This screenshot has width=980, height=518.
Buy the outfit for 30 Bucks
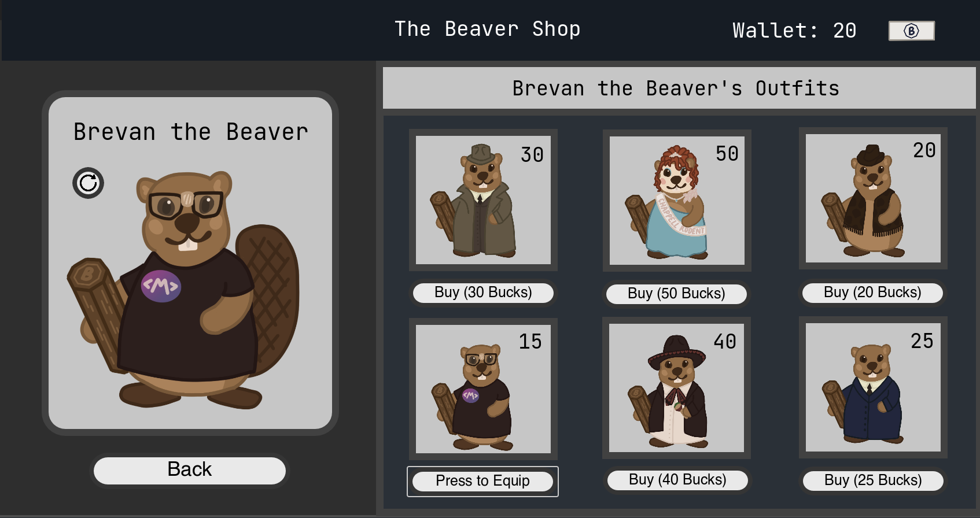click(483, 293)
